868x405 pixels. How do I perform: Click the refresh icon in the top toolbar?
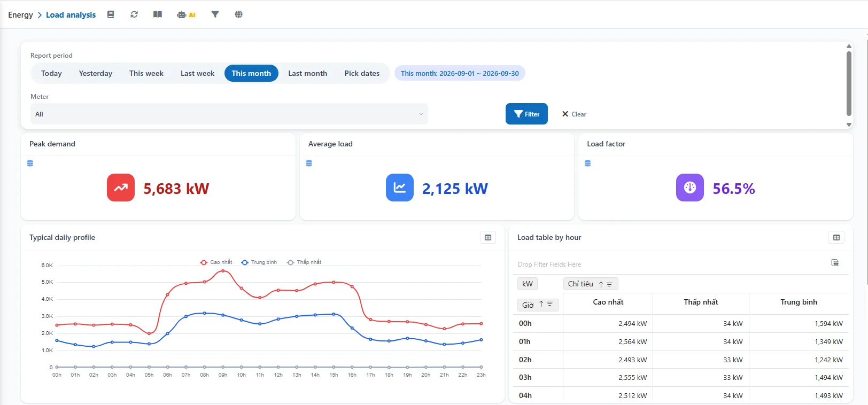[134, 14]
